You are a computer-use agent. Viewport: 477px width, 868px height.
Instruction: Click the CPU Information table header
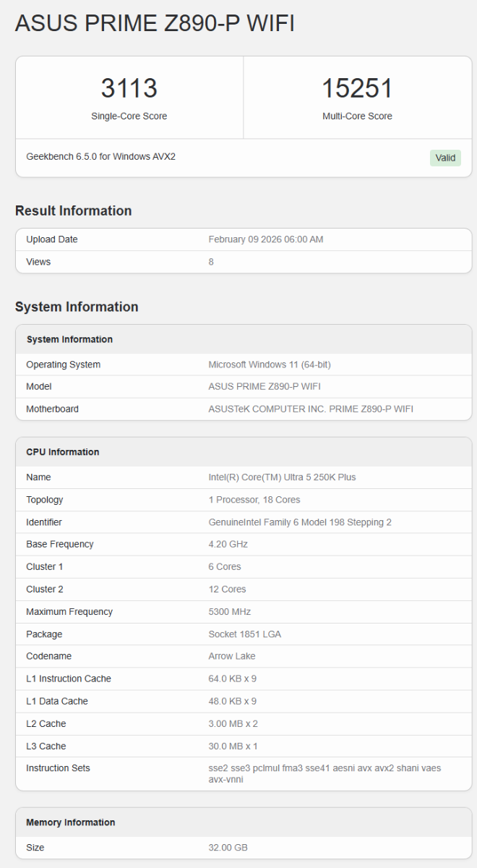click(x=63, y=452)
